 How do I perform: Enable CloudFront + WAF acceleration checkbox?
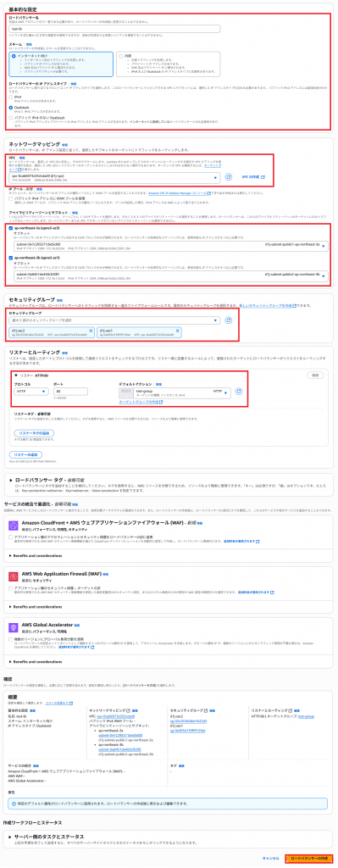click(x=10, y=537)
